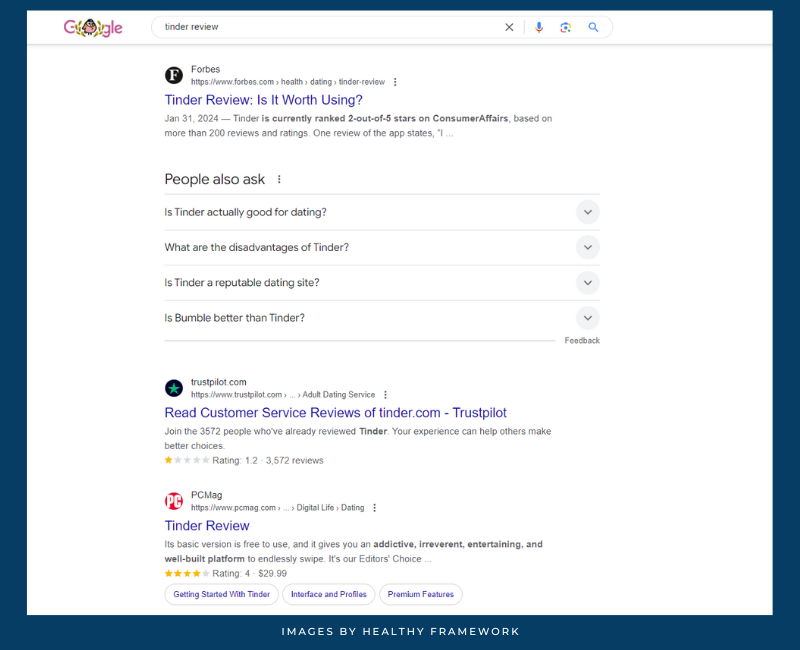800x650 pixels.
Task: Click the "Premium Features" chip
Action: [420, 594]
